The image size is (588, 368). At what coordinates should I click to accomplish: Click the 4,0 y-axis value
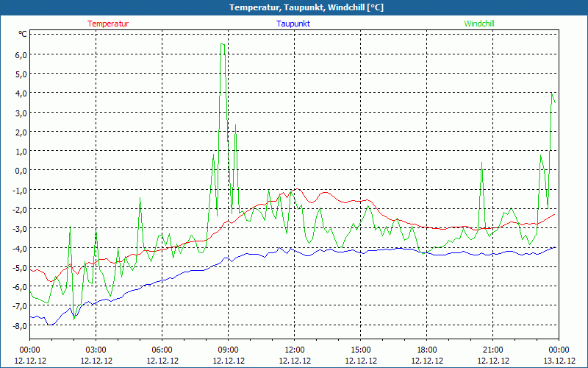point(21,94)
